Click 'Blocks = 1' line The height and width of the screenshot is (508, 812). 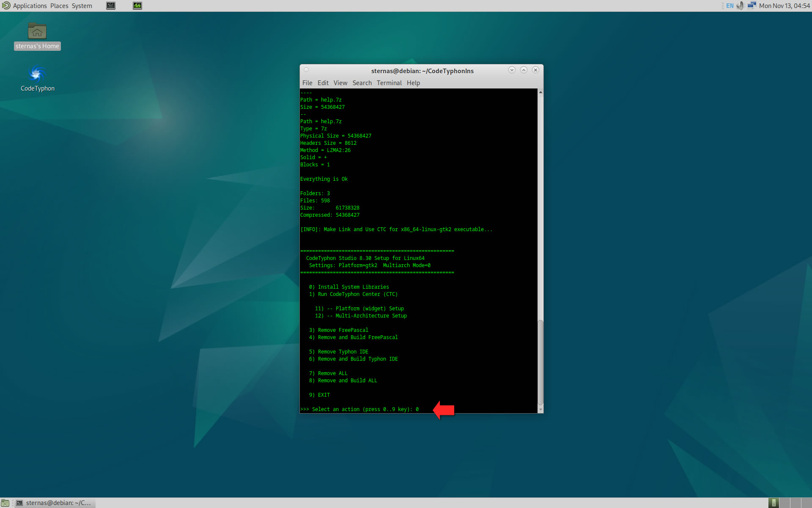315,165
